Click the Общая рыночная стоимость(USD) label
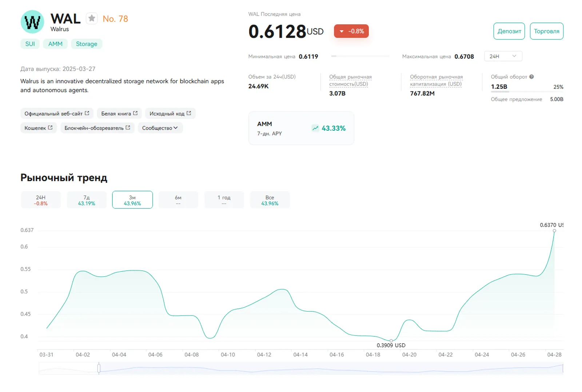582x392 pixels. (x=350, y=80)
